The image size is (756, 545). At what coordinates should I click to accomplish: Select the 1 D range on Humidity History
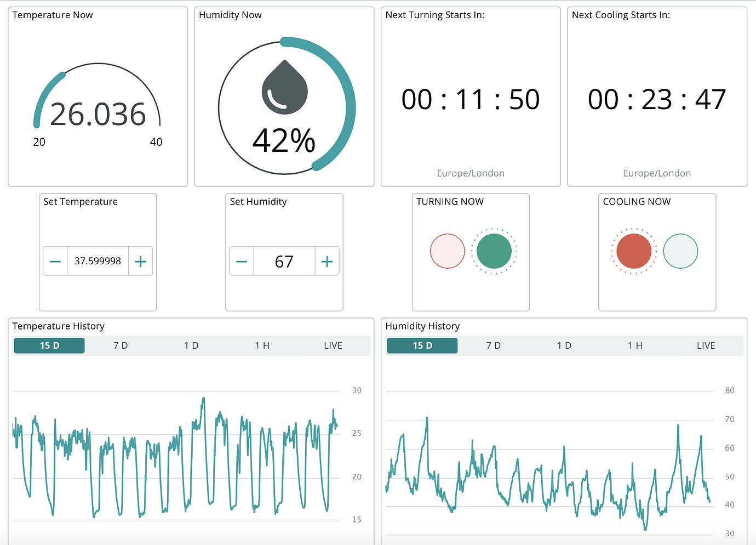(564, 345)
